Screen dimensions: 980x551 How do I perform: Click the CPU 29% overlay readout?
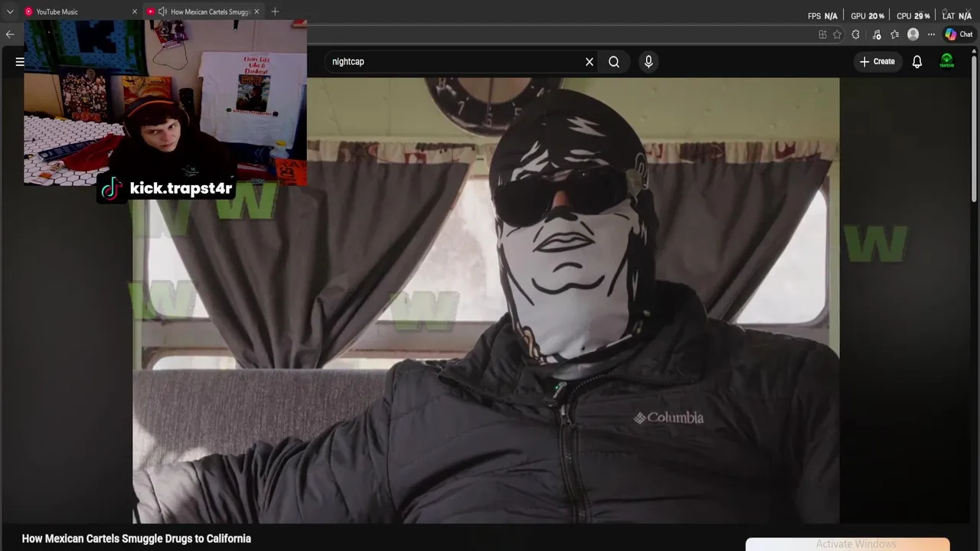[x=913, y=16]
